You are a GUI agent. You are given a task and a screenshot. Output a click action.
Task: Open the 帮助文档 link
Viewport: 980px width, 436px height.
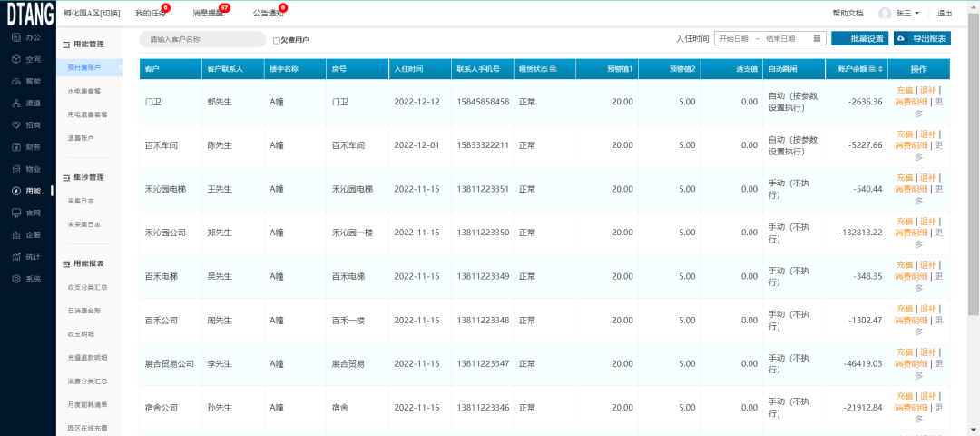848,13
